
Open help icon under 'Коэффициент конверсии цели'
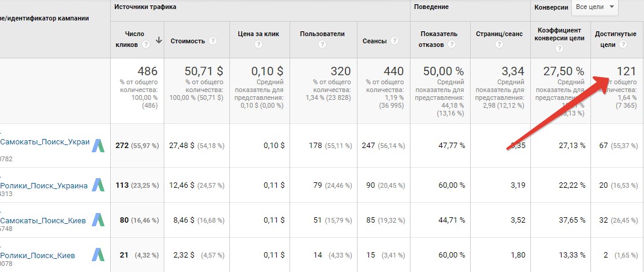point(560,49)
